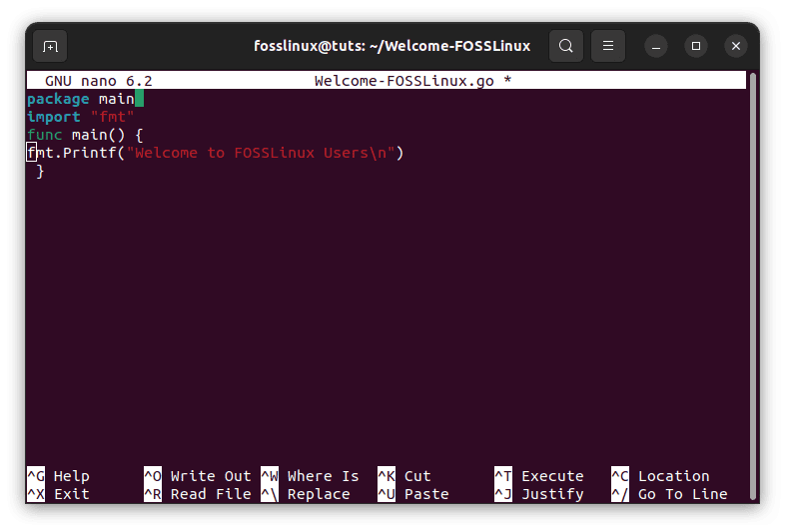The width and height of the screenshot is (785, 532).
Task: Click the ^T Execute shortcut
Action: pyautogui.click(x=539, y=476)
